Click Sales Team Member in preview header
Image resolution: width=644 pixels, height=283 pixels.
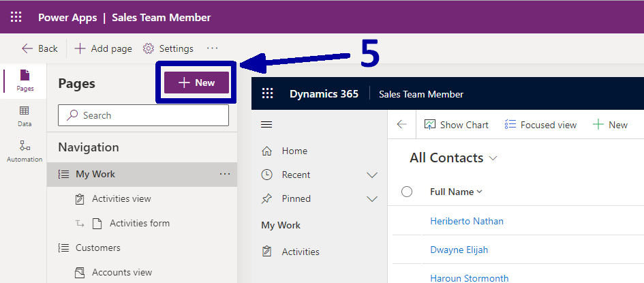421,95
